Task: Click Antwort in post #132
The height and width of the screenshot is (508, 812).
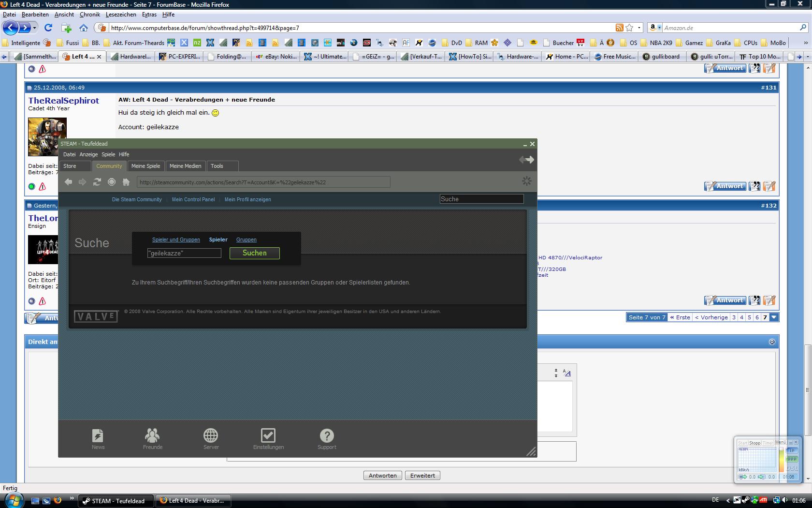Action: 725,300
